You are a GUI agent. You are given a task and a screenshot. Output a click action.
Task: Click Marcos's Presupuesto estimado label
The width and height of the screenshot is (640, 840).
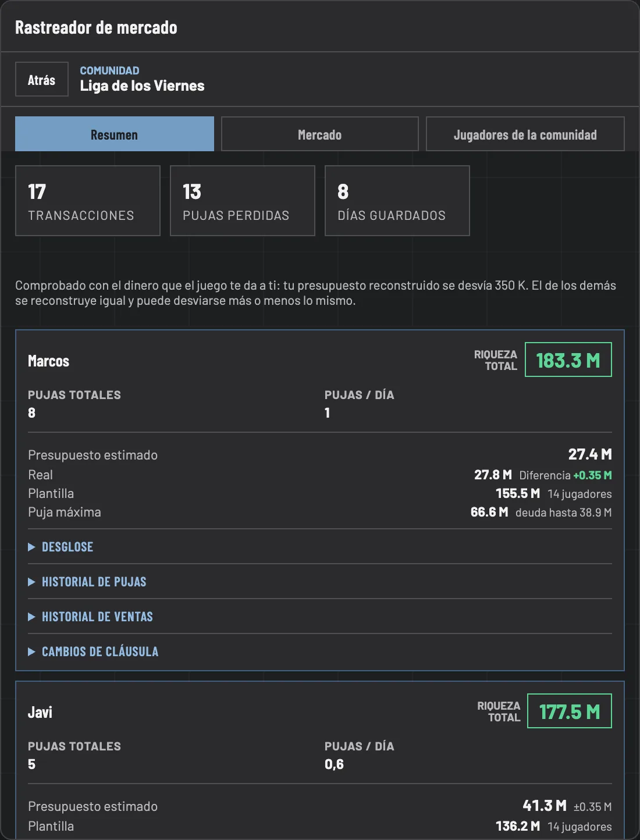coord(93,455)
